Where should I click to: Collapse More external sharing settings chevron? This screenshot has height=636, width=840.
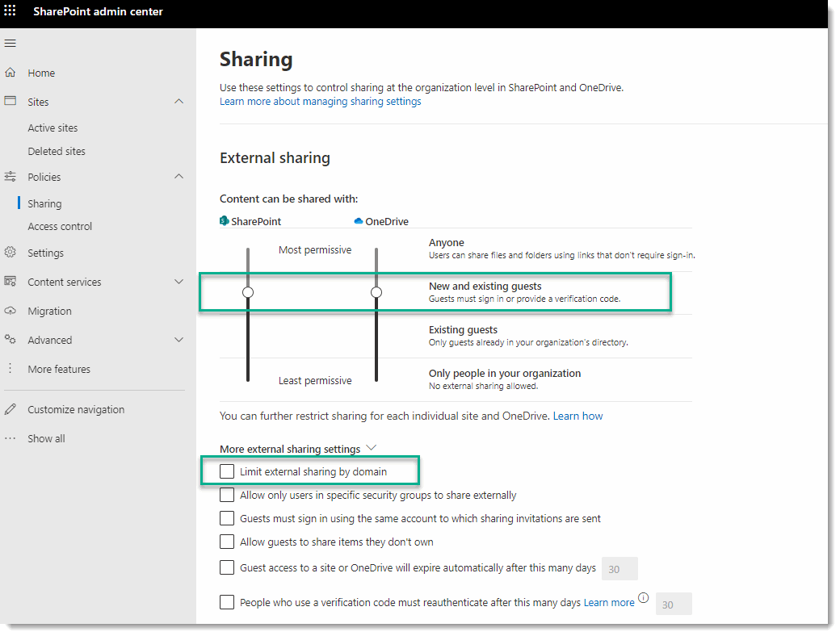[372, 448]
